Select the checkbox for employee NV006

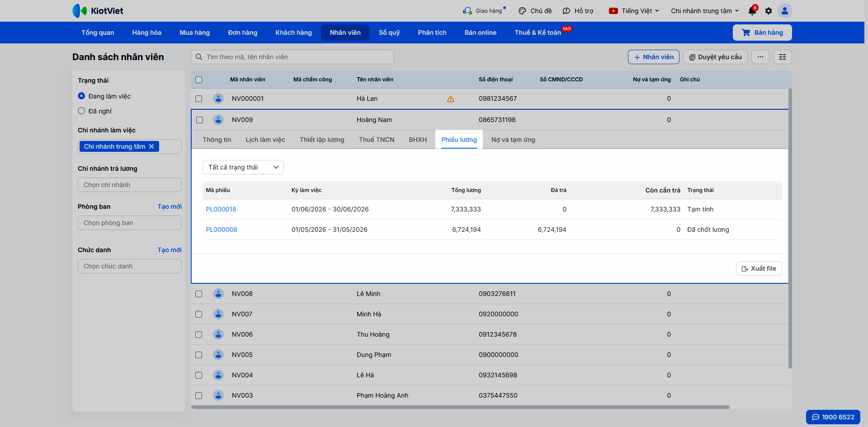[199, 334]
